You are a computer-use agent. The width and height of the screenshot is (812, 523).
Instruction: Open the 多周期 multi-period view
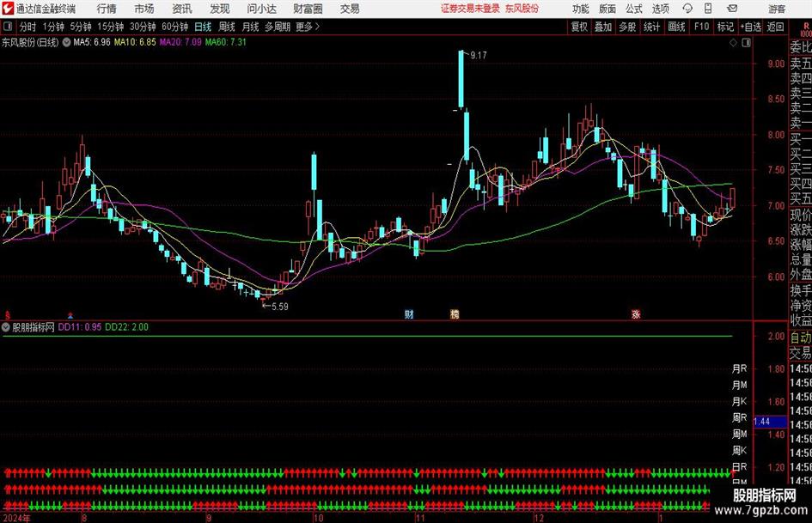click(278, 27)
